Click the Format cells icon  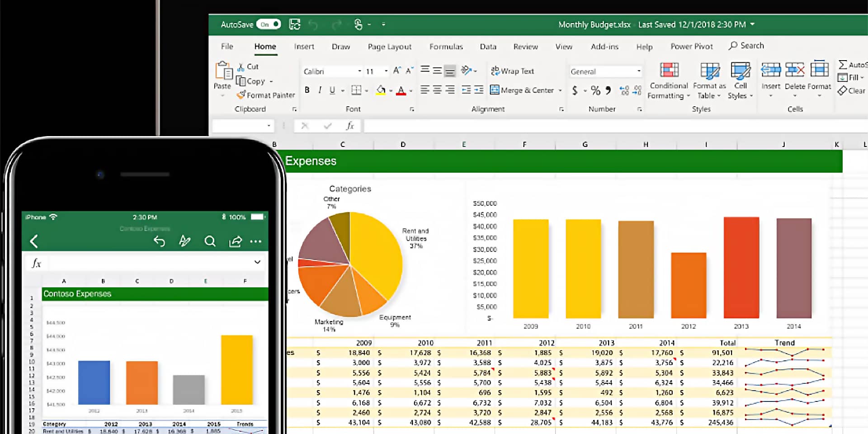pyautogui.click(x=819, y=70)
